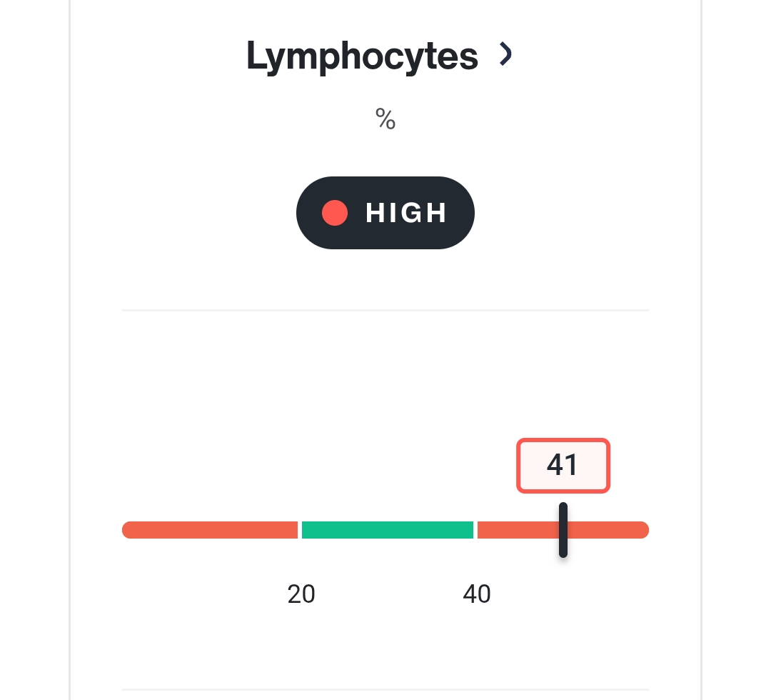
Task: Click the rounded left end of the range bar
Action: (x=127, y=530)
